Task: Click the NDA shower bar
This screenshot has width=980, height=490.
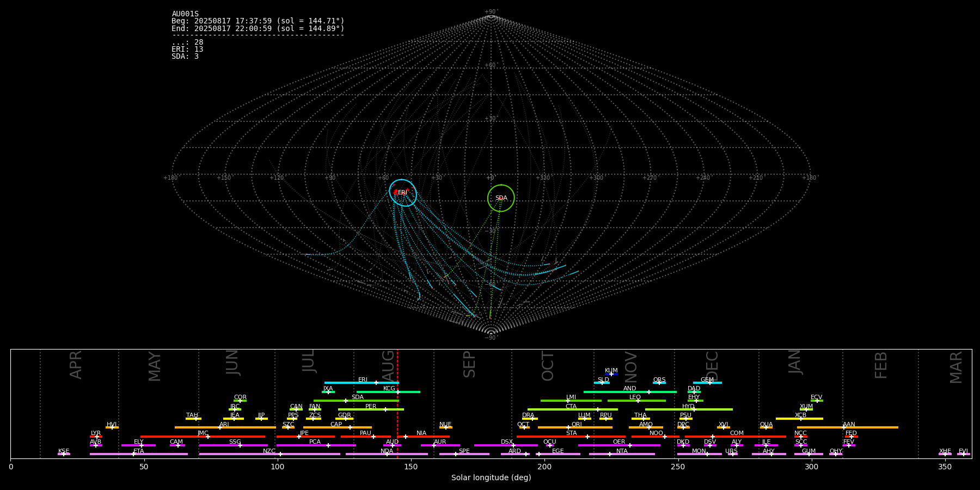Action: (x=387, y=454)
